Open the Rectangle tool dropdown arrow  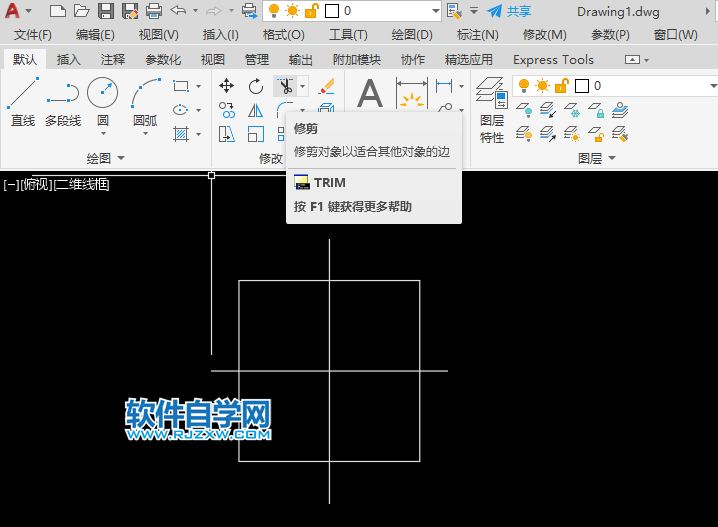coord(198,86)
